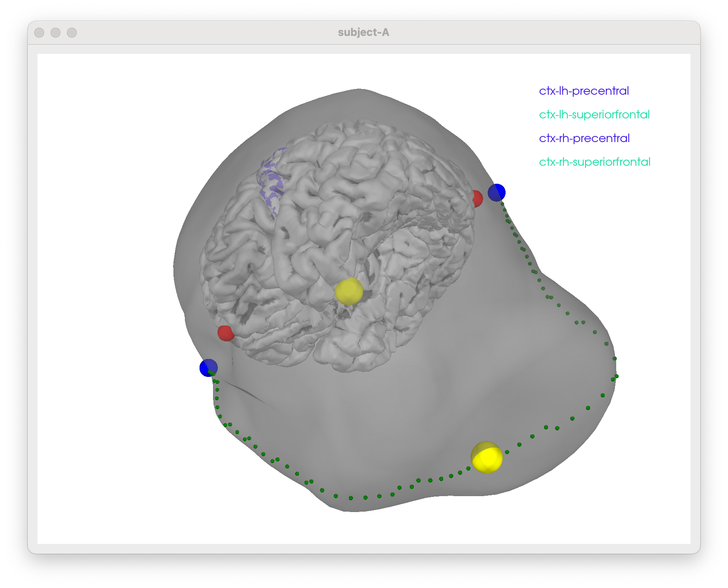Click the blue fiducial sphere nearest the legend

(497, 192)
